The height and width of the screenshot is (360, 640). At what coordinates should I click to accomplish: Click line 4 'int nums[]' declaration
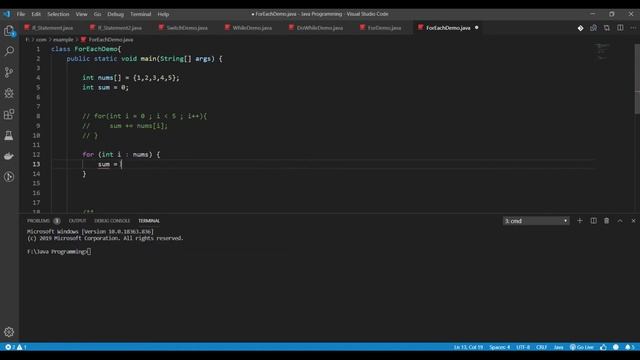pos(131,78)
